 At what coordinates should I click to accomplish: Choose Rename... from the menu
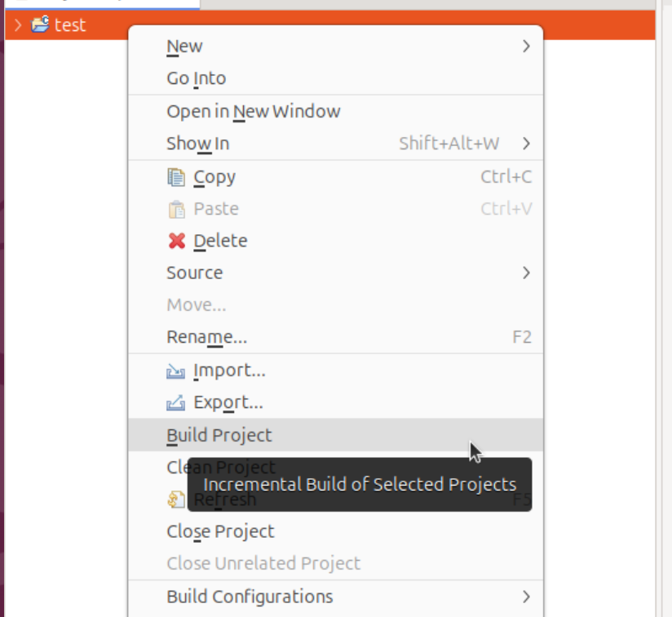[x=206, y=337]
